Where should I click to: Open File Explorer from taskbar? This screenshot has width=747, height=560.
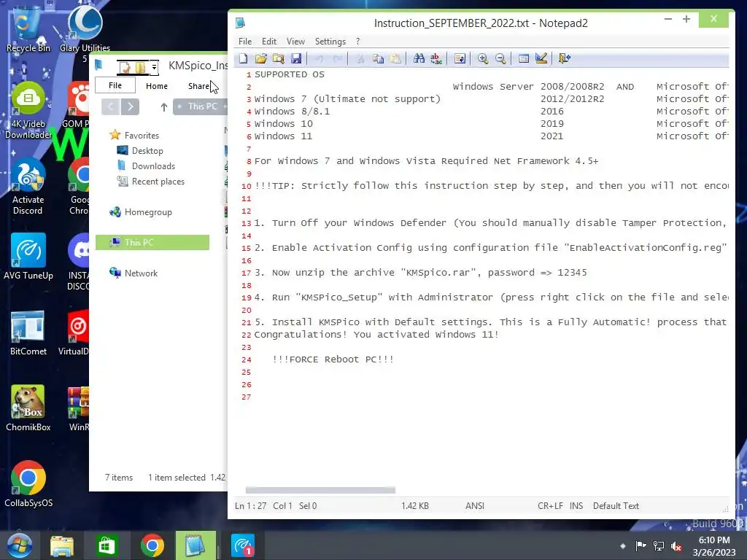[63, 545]
